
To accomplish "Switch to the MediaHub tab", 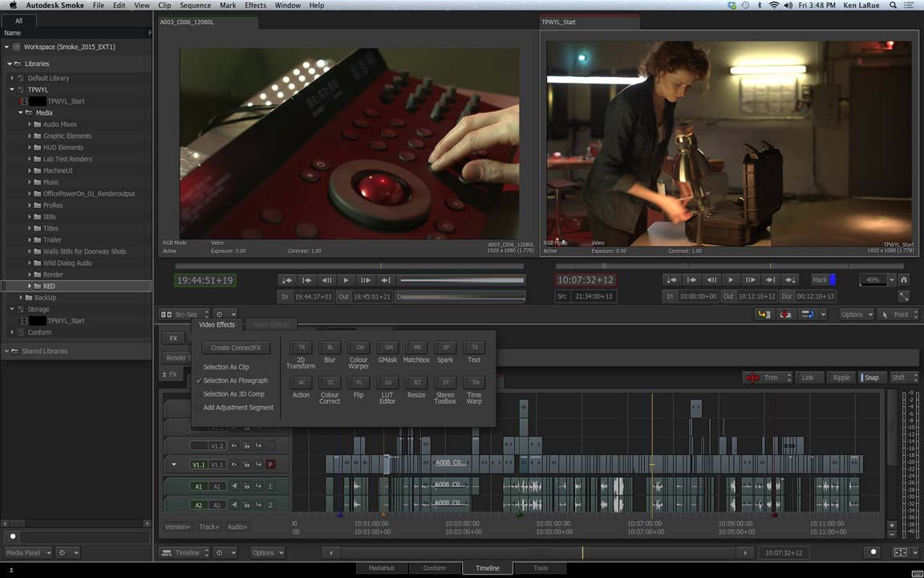I will pos(381,568).
